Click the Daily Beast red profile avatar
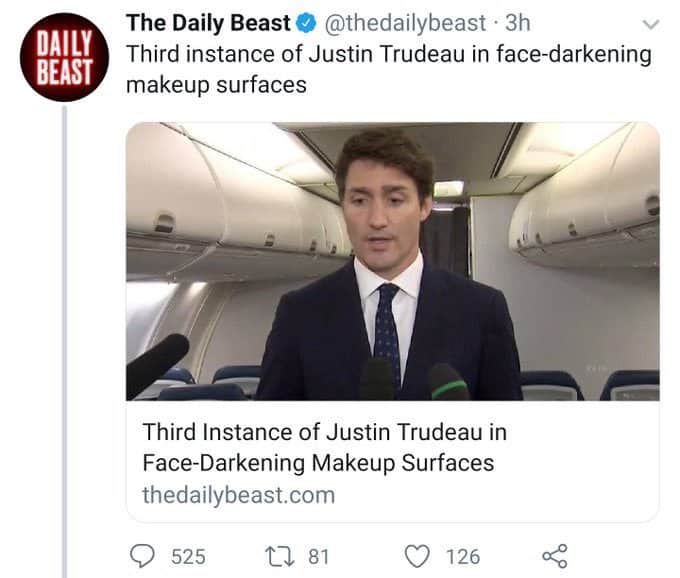Image resolution: width=680 pixels, height=578 pixels. point(62,57)
